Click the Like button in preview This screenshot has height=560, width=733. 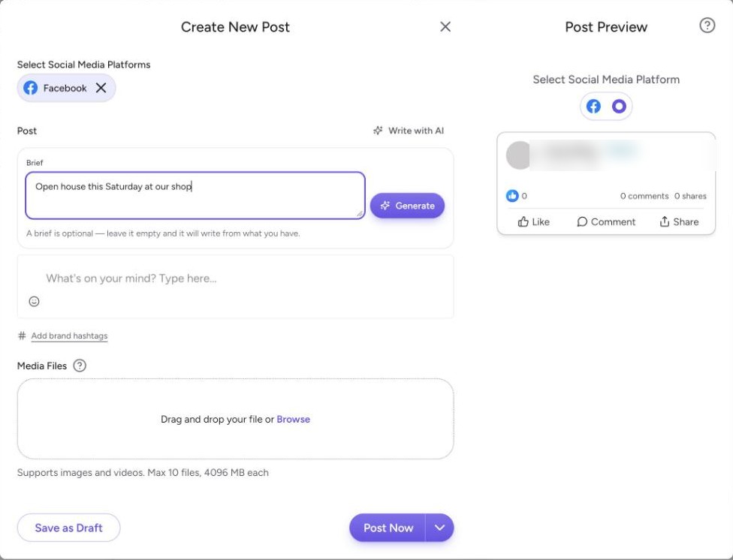pos(533,221)
